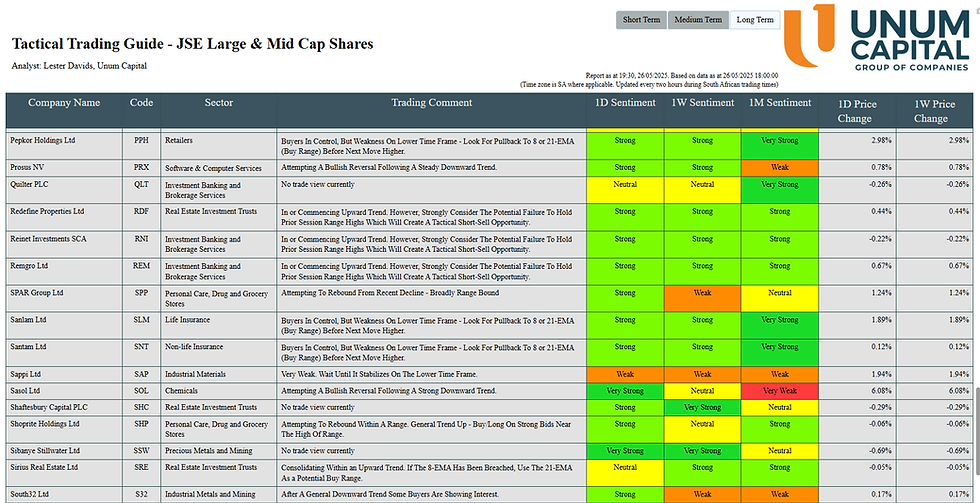The image size is (980, 503).
Task: Select Redefine Properties Ltd company name
Action: click(x=47, y=211)
